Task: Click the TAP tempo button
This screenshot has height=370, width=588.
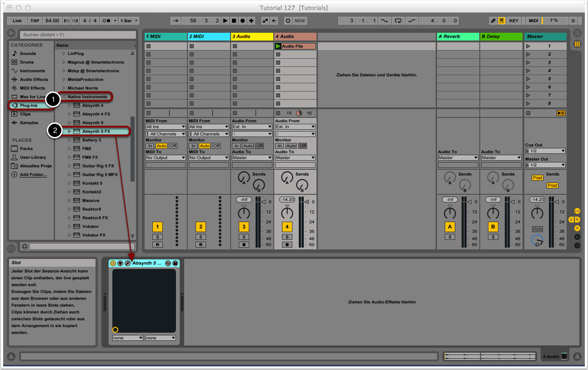Action: [x=35, y=21]
